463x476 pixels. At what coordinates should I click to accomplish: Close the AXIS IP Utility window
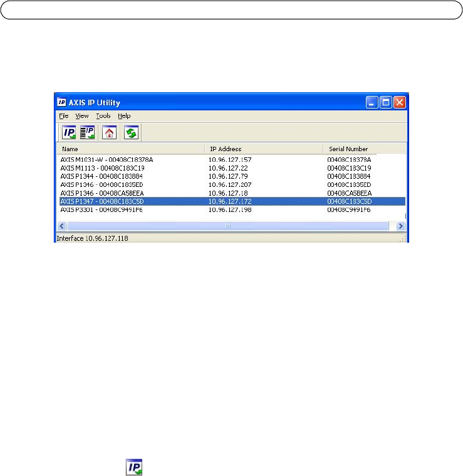click(400, 102)
